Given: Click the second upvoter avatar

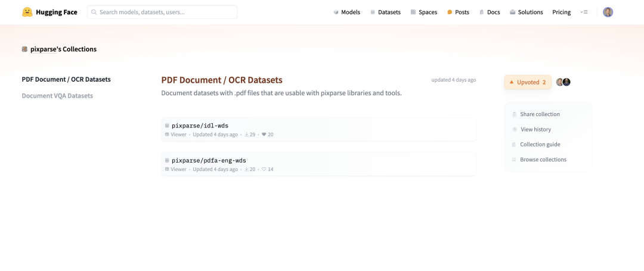Looking at the screenshot, I should (566, 82).
